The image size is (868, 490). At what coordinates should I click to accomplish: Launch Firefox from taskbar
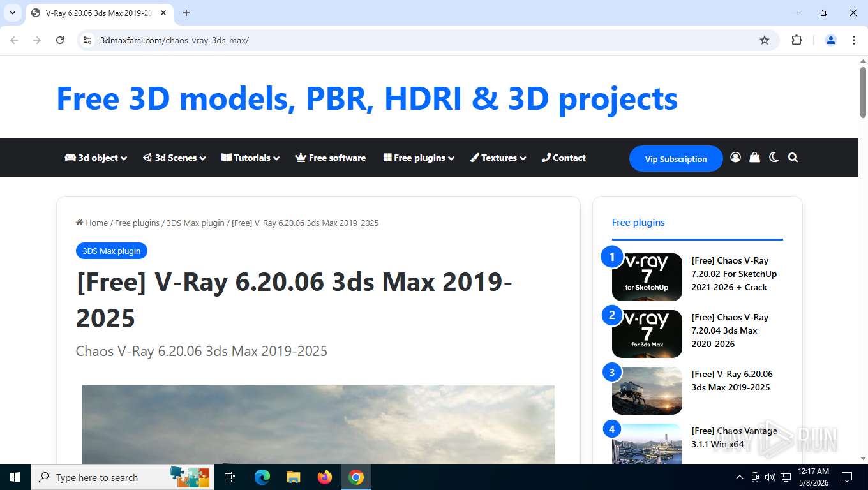tap(325, 477)
